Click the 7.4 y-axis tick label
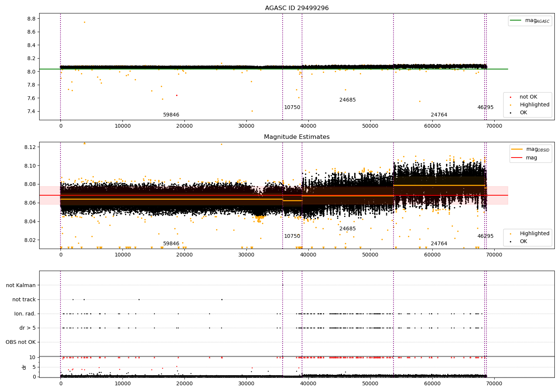The width and height of the screenshot is (560, 392). click(31, 112)
